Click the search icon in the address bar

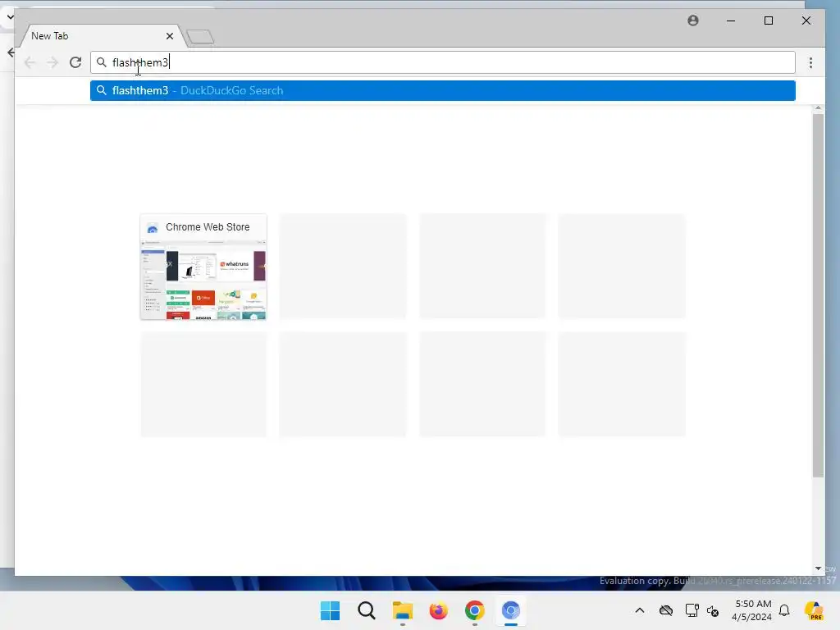click(x=101, y=62)
